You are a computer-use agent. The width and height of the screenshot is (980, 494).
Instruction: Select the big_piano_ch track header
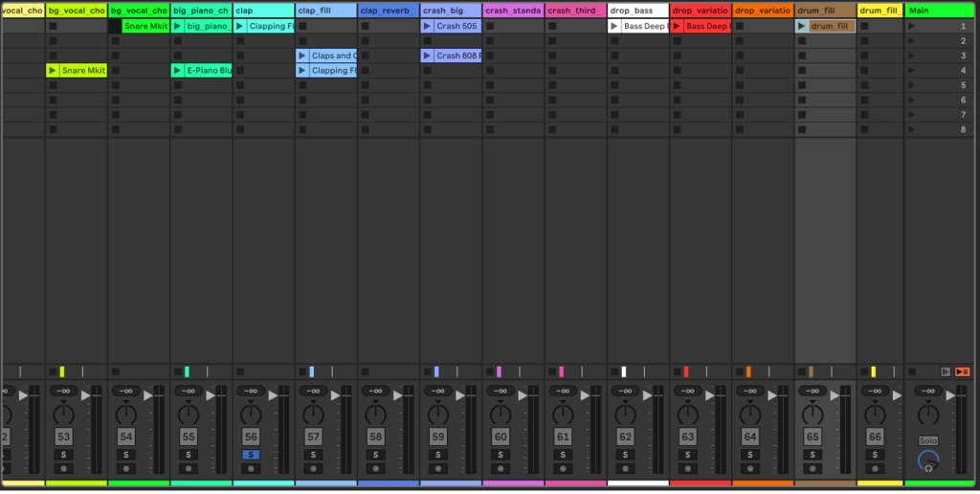point(201,11)
